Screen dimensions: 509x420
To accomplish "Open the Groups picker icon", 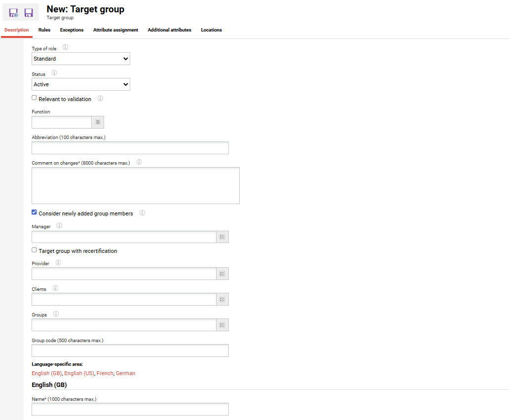I will pyautogui.click(x=222, y=325).
